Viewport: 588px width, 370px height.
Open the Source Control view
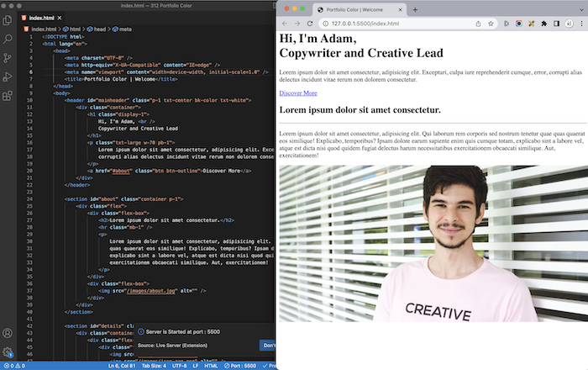click(x=7, y=58)
